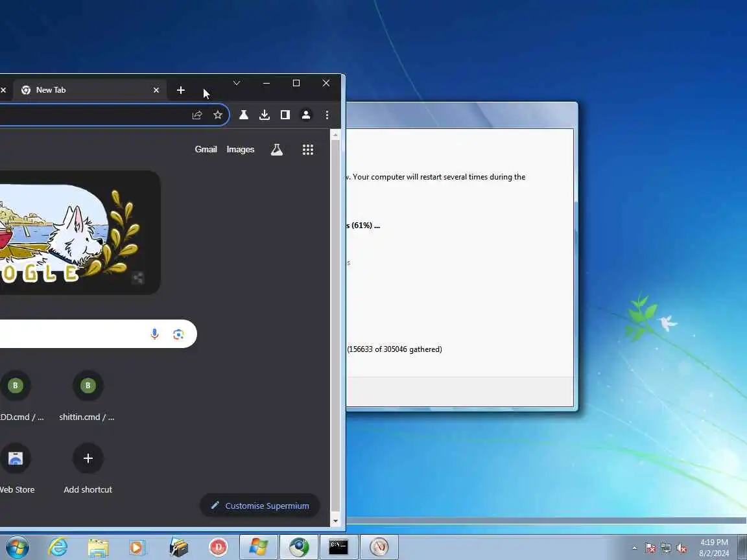Bookmark this page with the star icon
747x560 pixels.
218,115
